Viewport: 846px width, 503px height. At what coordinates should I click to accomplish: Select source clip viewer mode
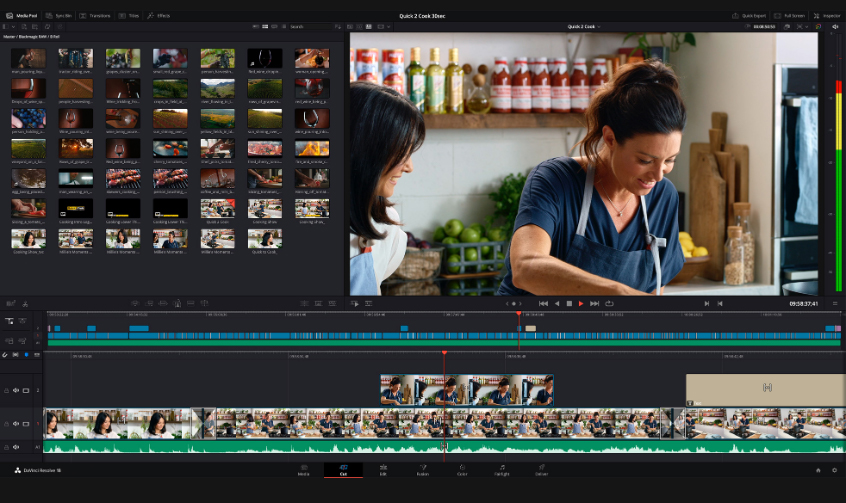[x=350, y=26]
